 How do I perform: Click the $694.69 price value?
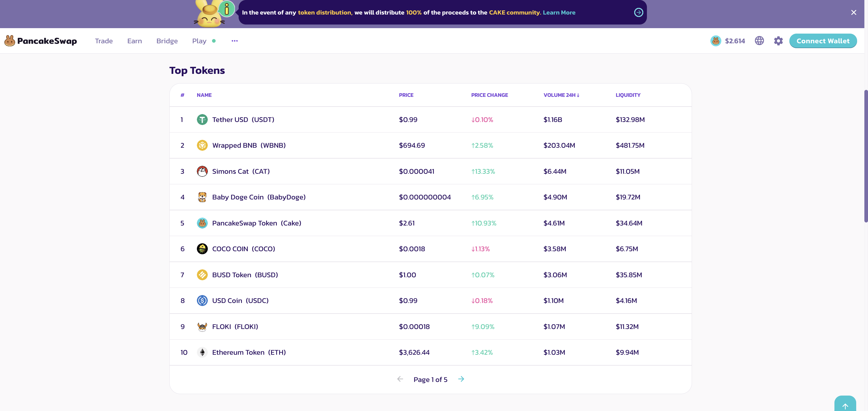[x=412, y=145]
